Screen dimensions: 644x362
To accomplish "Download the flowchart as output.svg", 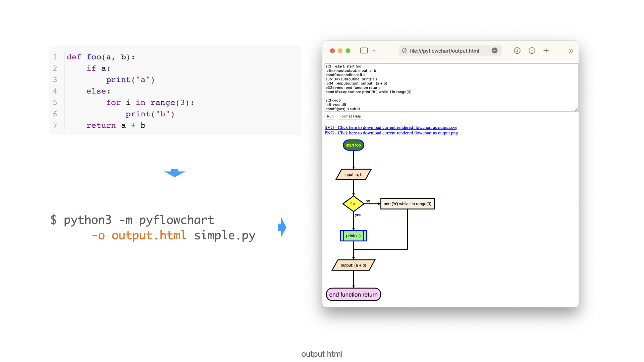I will point(391,127).
